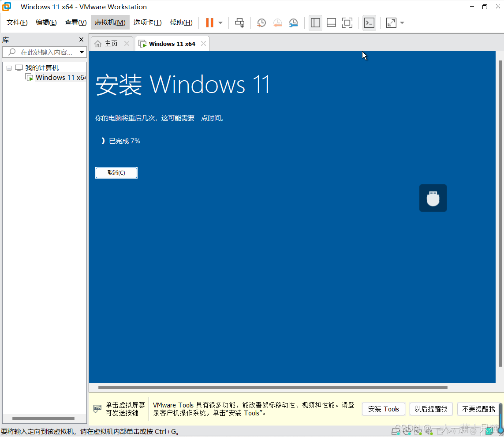Toggle the thumbnail bar view
The width and height of the screenshot is (504, 437).
pyautogui.click(x=331, y=23)
